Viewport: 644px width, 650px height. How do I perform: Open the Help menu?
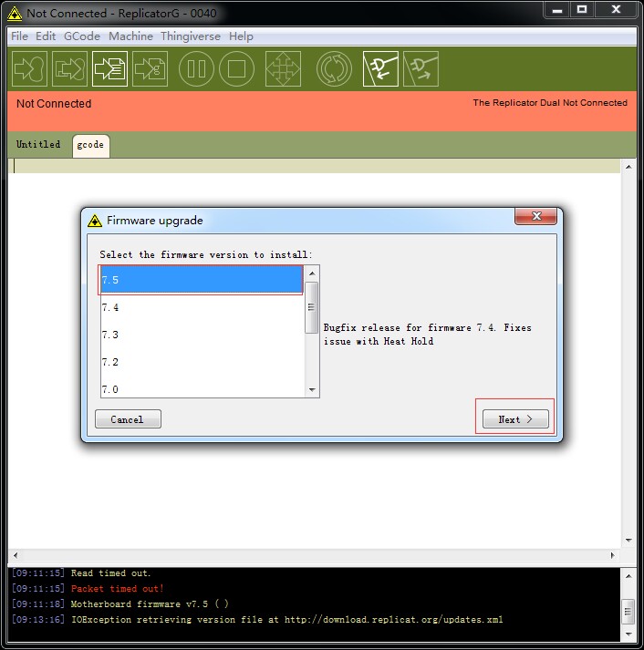pos(241,36)
